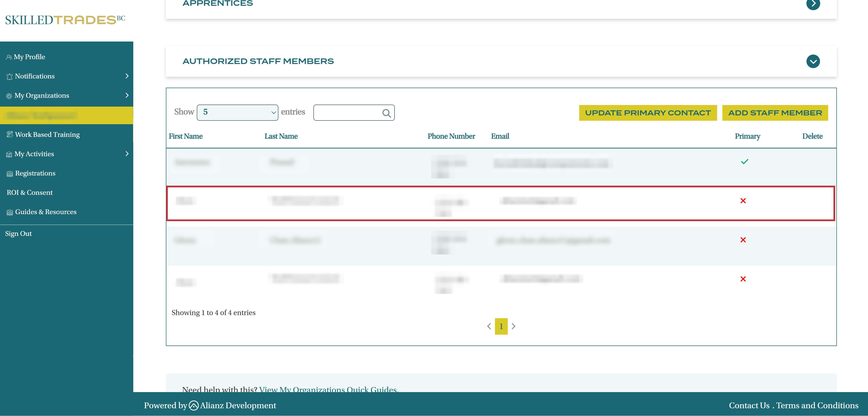Screen dimensions: 868x416
Task: Expand the Apprentices section chevron
Action: pyautogui.click(x=813, y=4)
